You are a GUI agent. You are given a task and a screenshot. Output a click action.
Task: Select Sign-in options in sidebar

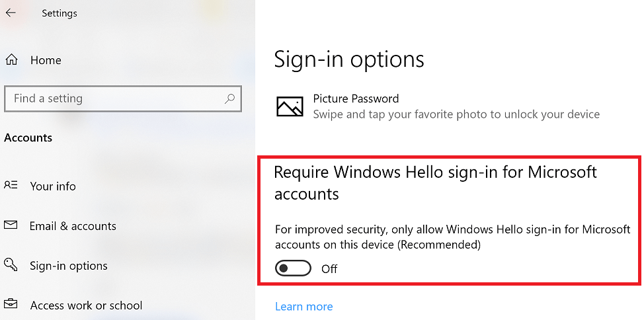coord(68,266)
